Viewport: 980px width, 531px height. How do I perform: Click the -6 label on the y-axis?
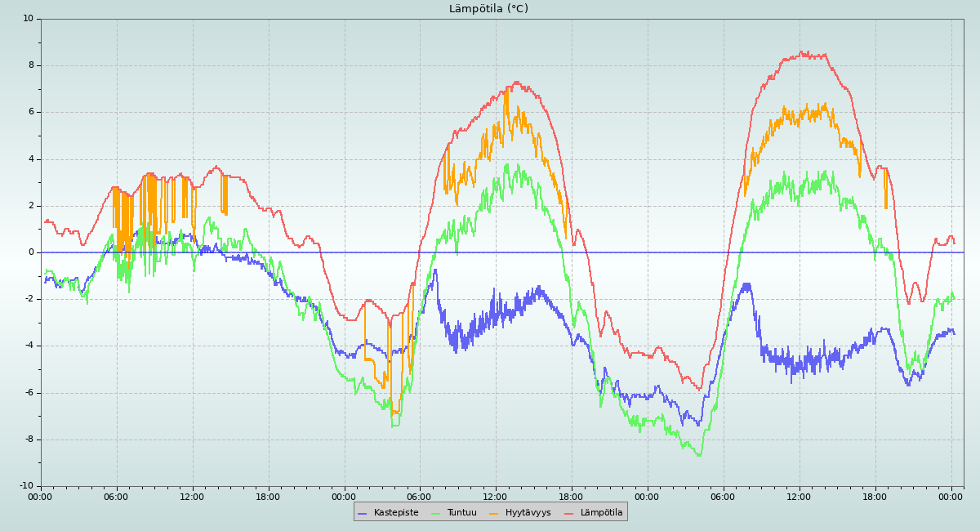[29, 393]
